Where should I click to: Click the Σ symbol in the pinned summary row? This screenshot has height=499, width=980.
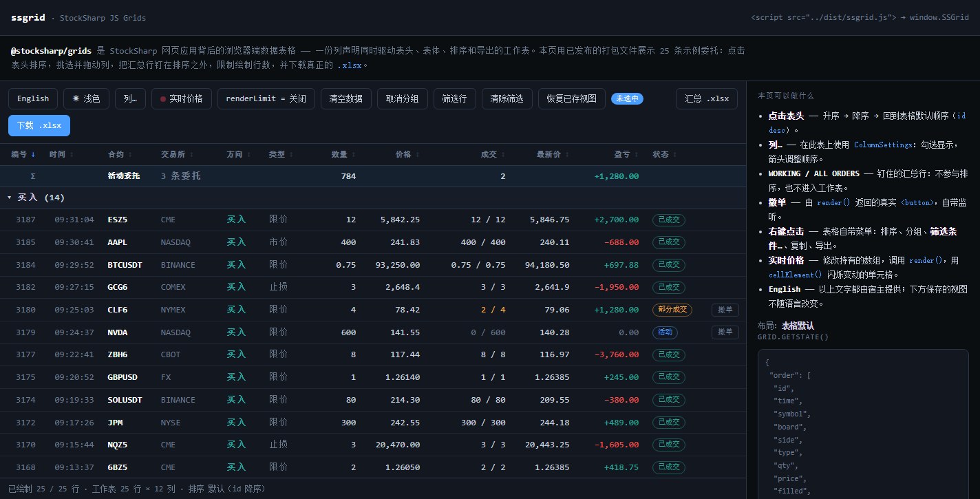click(33, 176)
